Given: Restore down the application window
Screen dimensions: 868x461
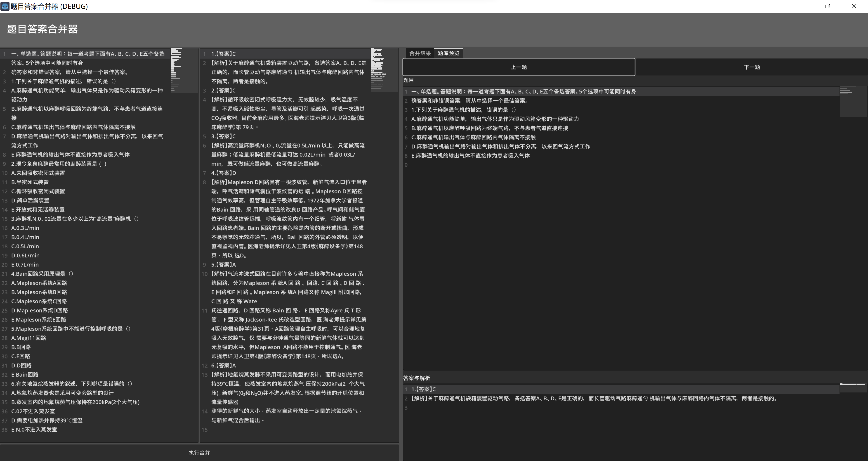Looking at the screenshot, I should 828,6.
